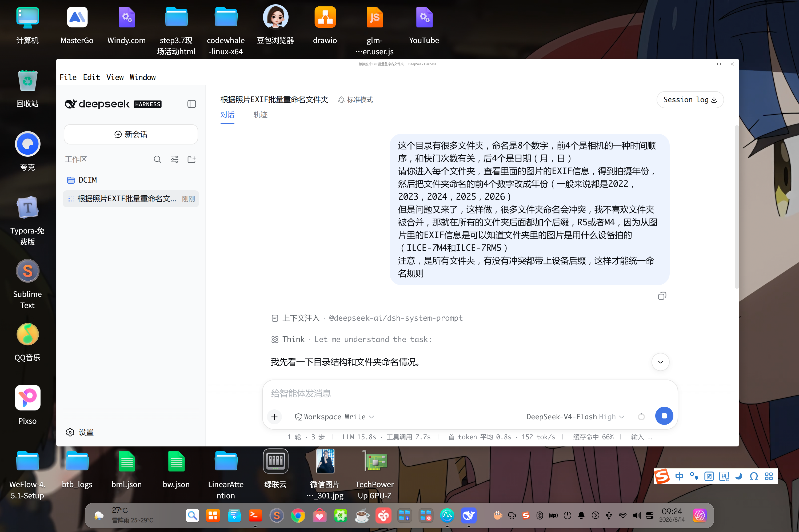Open the Pixso desktop icon
The width and height of the screenshot is (799, 532).
coord(27,405)
